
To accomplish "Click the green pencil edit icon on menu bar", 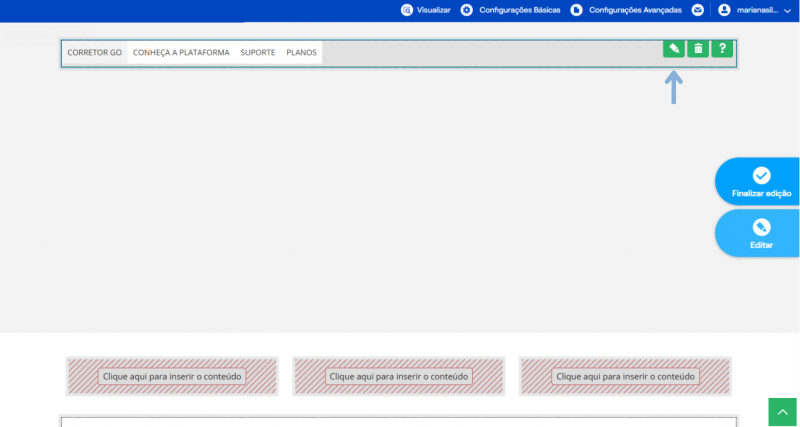I will tap(673, 49).
